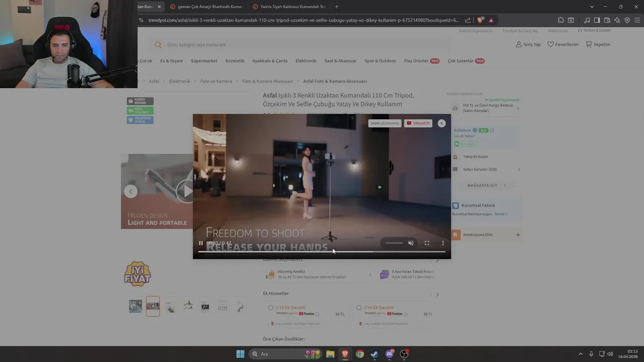Close the video popup with the X button
The height and width of the screenshot is (362, 644).
441,123
